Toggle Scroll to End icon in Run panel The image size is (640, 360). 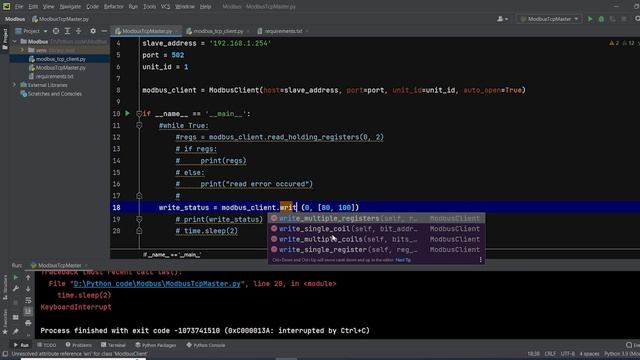[x=28, y=311]
